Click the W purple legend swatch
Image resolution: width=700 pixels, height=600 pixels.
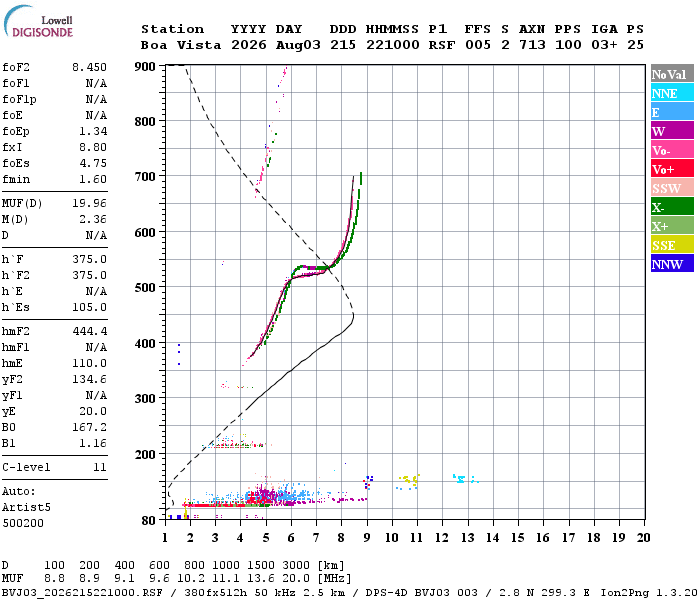click(672, 131)
